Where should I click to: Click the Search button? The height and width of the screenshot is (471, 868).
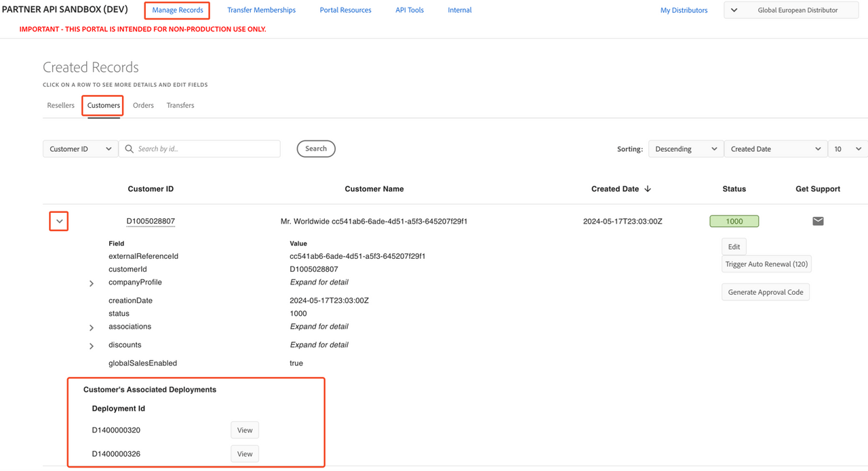pyautogui.click(x=316, y=148)
